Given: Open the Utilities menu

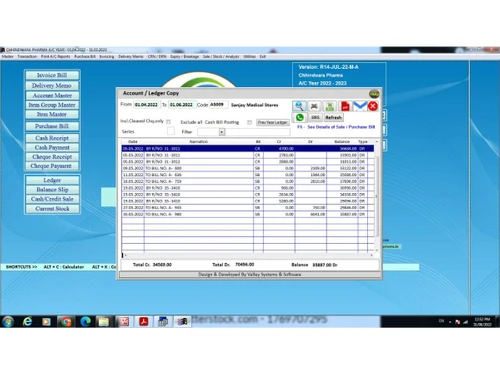Looking at the screenshot, I should (x=249, y=57).
